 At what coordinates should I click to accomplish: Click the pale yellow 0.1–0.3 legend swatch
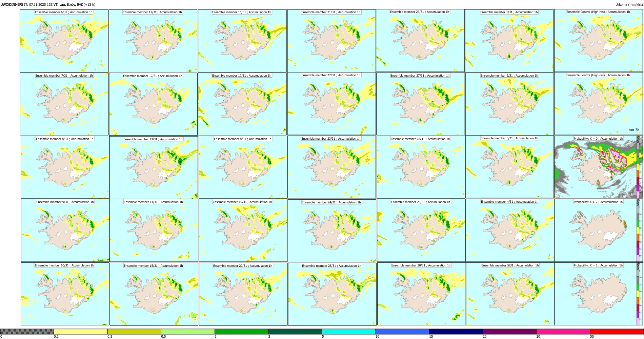tap(81, 332)
